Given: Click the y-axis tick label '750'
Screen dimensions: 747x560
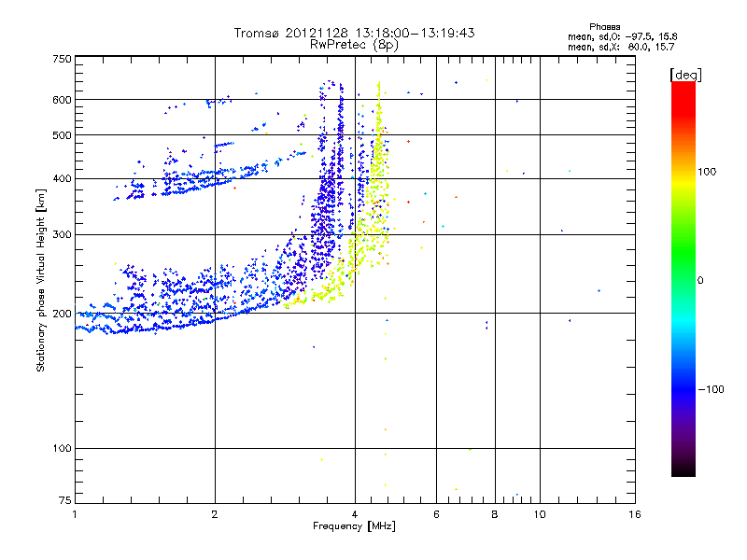Looking at the screenshot, I should tap(62, 59).
